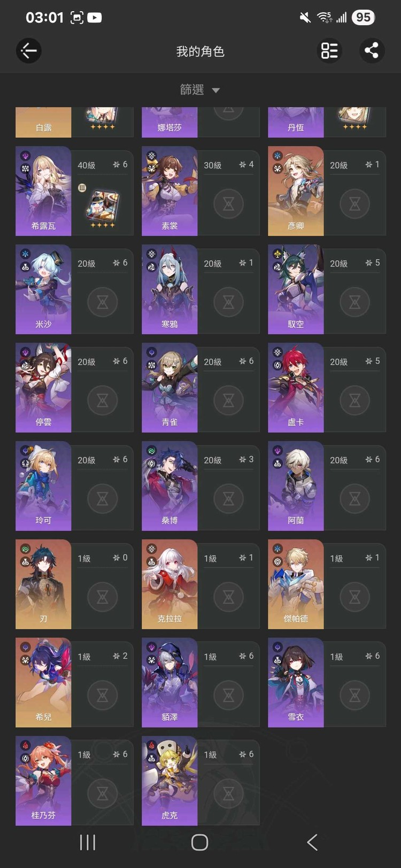
Task: Tap the empty light cone slot for 虎克
Action: point(228,793)
